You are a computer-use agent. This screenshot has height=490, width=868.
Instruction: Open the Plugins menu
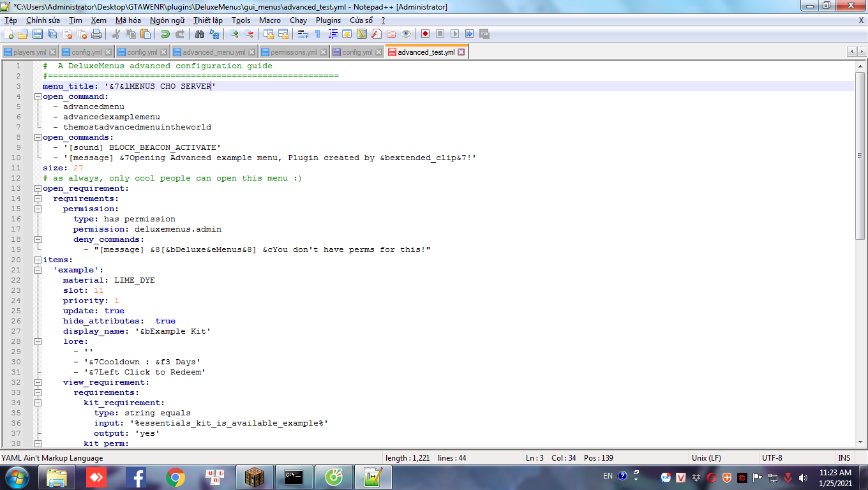(x=328, y=20)
